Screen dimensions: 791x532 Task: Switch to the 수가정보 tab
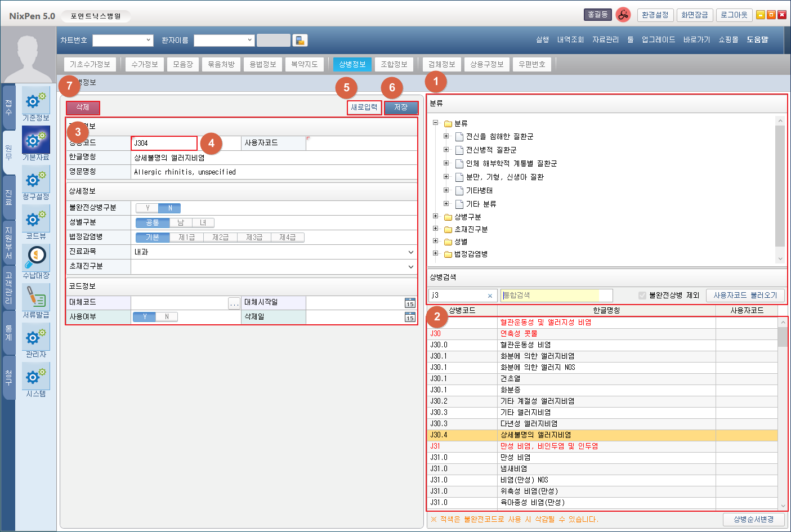coord(145,65)
